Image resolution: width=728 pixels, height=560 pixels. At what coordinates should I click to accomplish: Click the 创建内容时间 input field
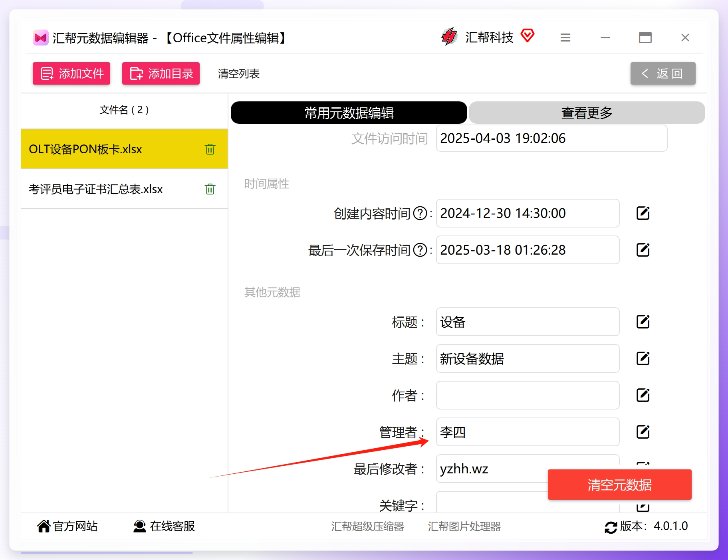(x=528, y=213)
